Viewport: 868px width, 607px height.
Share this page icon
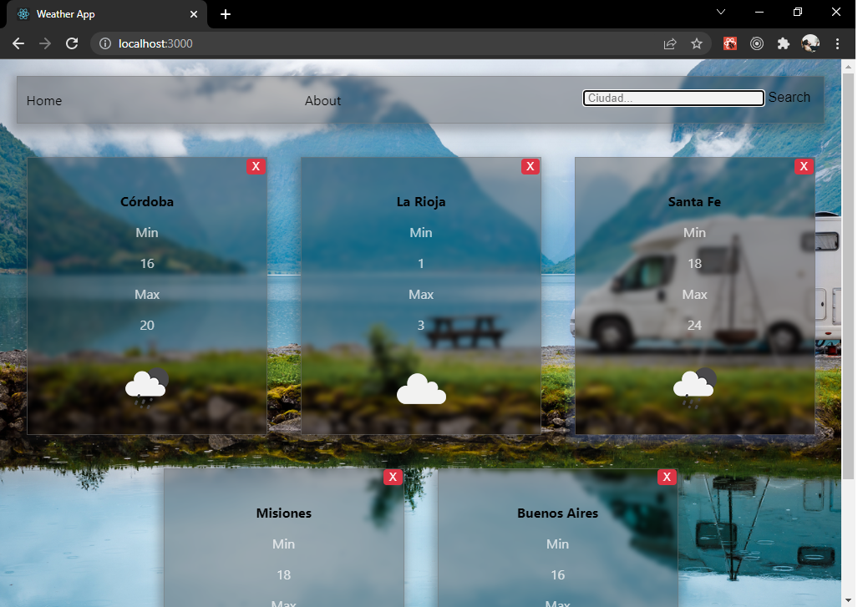(x=670, y=43)
